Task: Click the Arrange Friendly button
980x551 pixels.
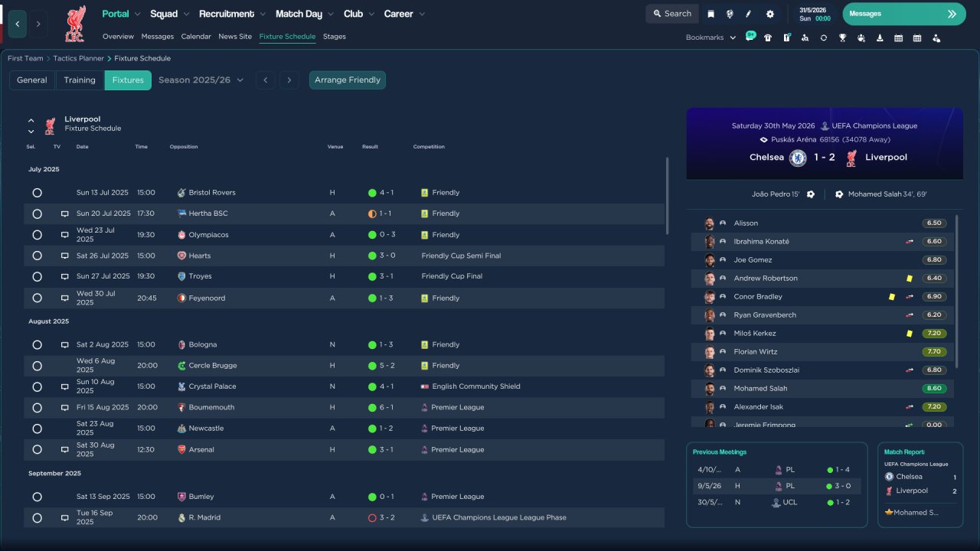Action: point(348,80)
